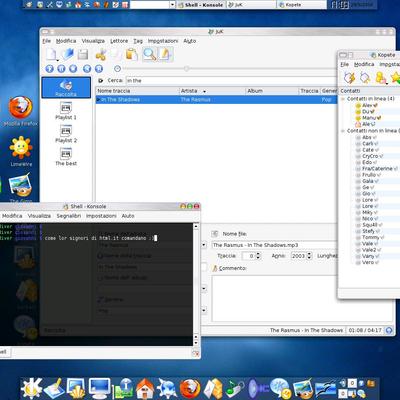Open the Impostazioni menu in Konsole
The height and width of the screenshot is (400, 400).
(101, 216)
